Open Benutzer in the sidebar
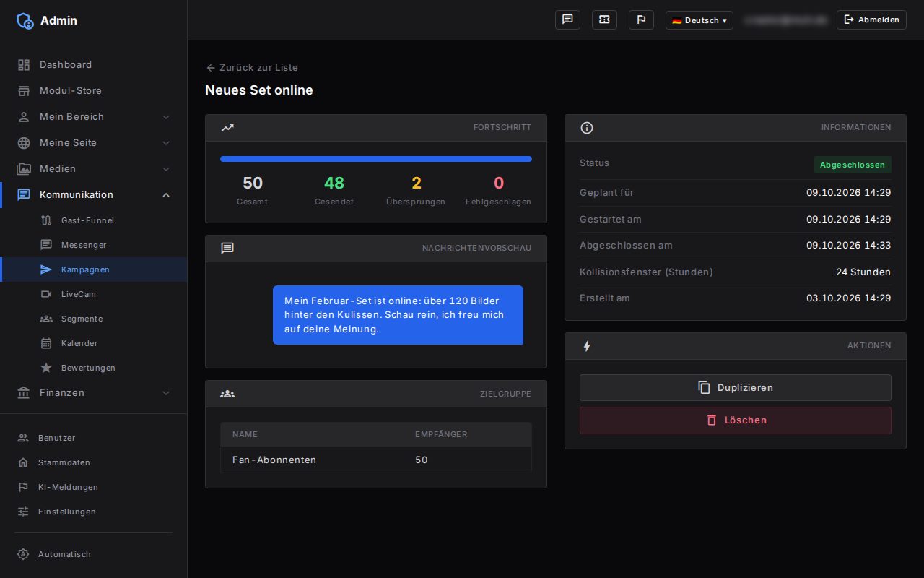924x578 pixels. click(x=94, y=438)
